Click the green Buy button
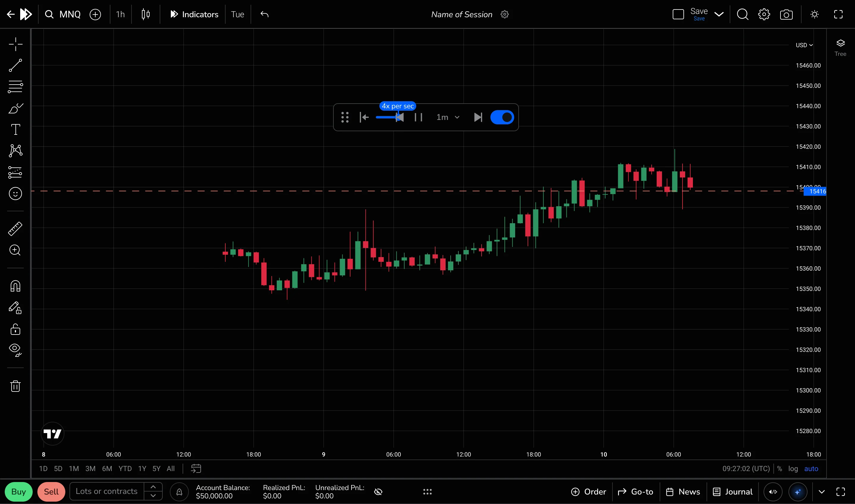855x504 pixels. (19, 492)
